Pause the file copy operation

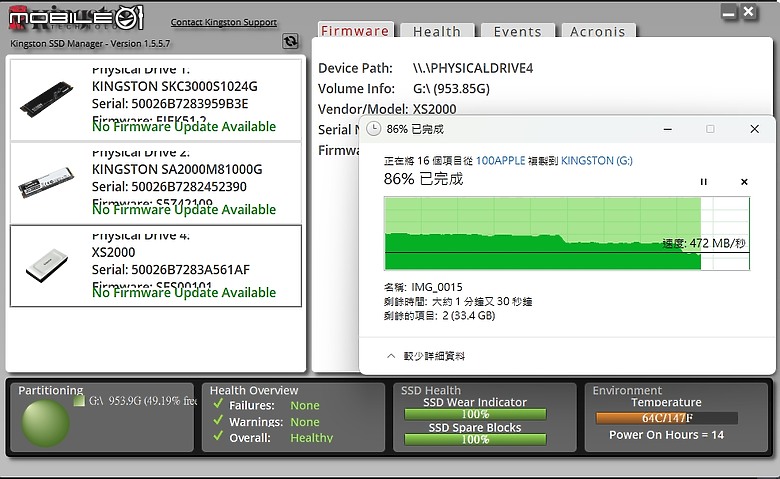tap(703, 182)
